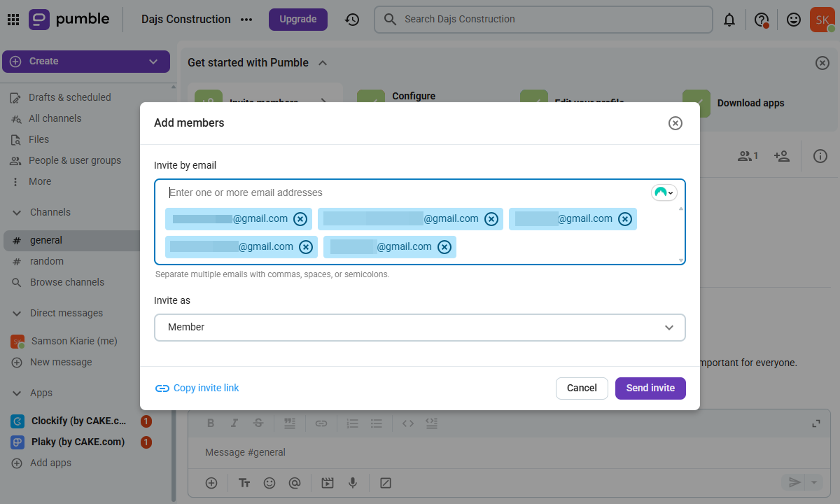The height and width of the screenshot is (504, 840).
Task: Click the green extension icon in email field
Action: [x=664, y=192]
